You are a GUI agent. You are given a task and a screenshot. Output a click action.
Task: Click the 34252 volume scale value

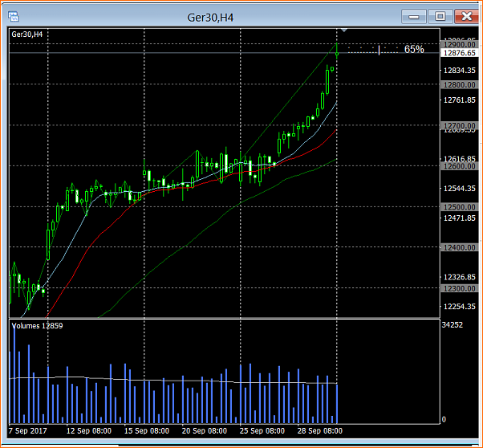[453, 325]
